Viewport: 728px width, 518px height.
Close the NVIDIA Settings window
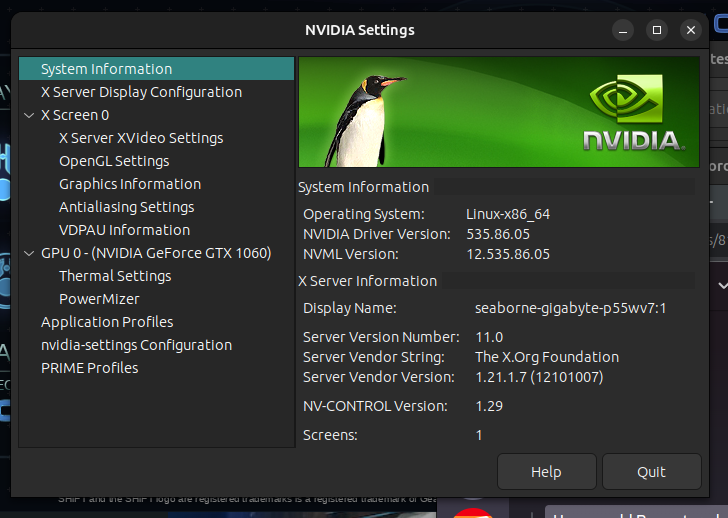(691, 30)
